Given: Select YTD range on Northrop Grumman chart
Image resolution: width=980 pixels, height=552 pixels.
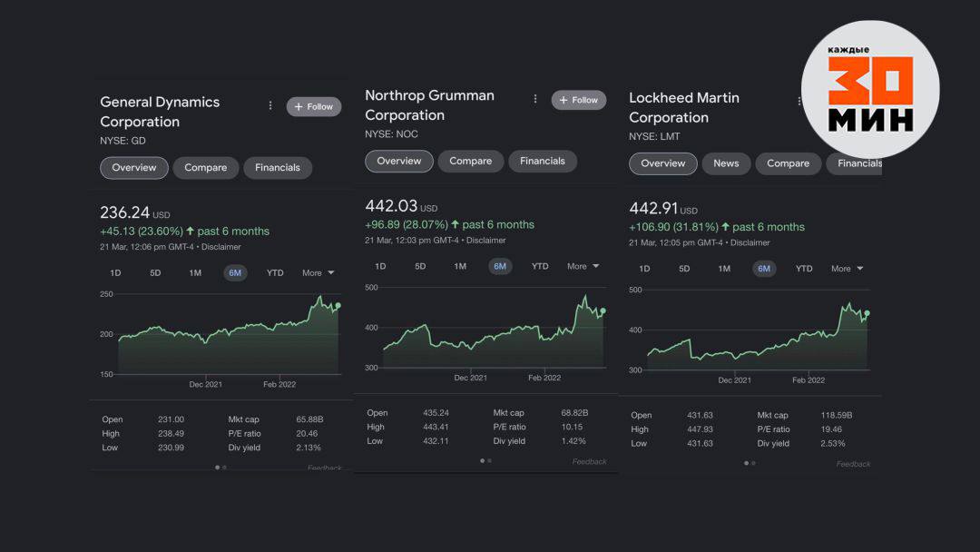Looking at the screenshot, I should (x=540, y=266).
